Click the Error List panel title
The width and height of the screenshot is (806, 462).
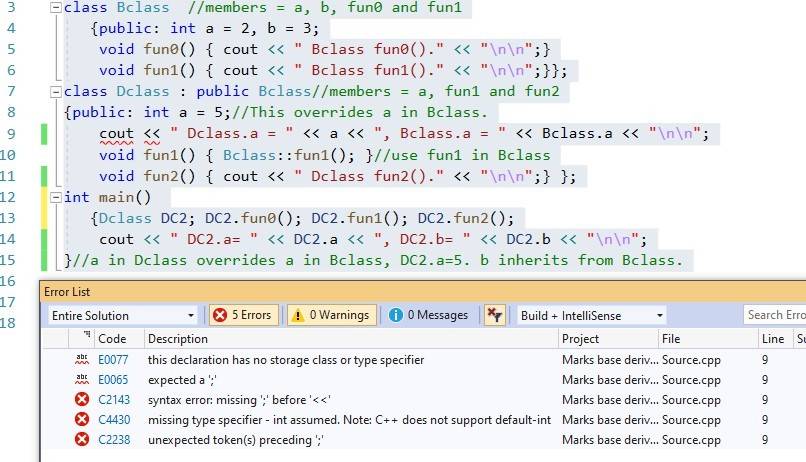[67, 292]
